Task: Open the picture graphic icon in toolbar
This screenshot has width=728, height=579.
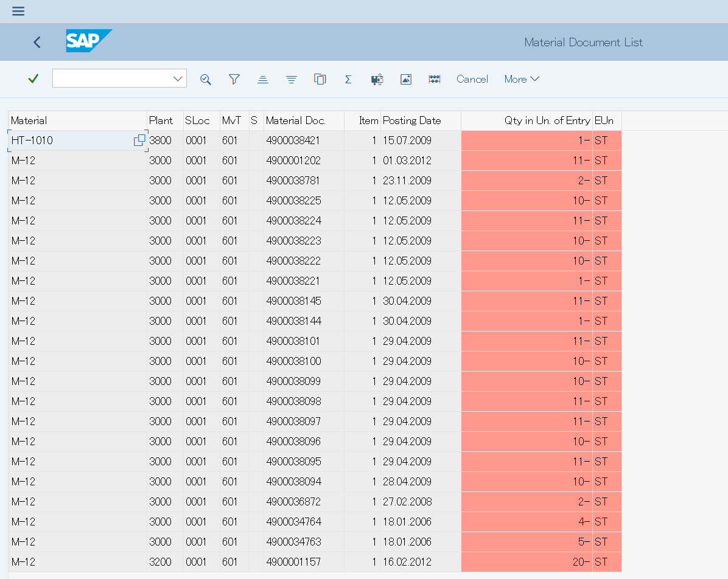Action: (x=406, y=79)
